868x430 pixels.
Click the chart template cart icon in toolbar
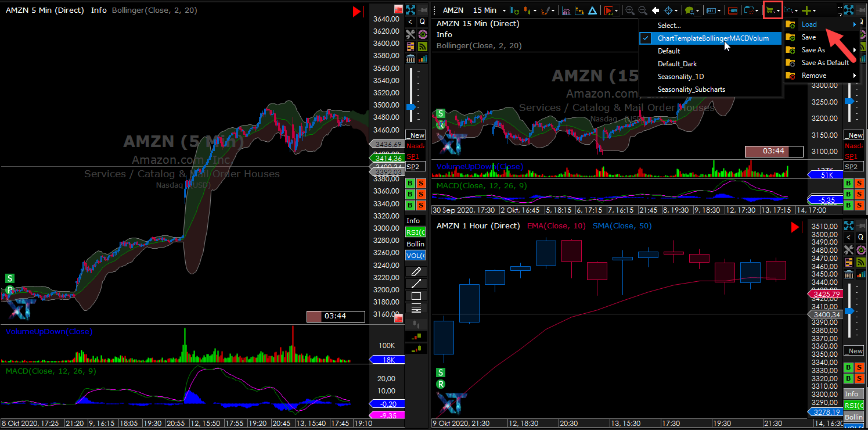(770, 10)
